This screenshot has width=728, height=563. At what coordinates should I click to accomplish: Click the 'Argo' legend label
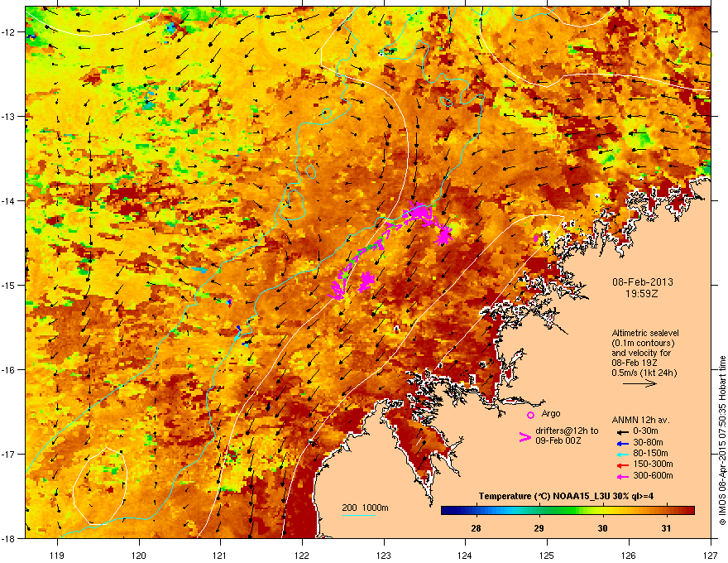[551, 413]
